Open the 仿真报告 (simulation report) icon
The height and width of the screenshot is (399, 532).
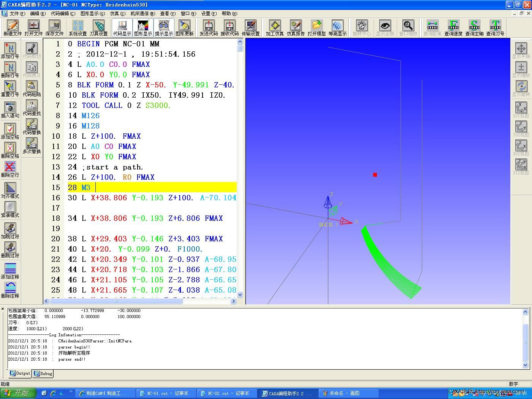click(296, 28)
